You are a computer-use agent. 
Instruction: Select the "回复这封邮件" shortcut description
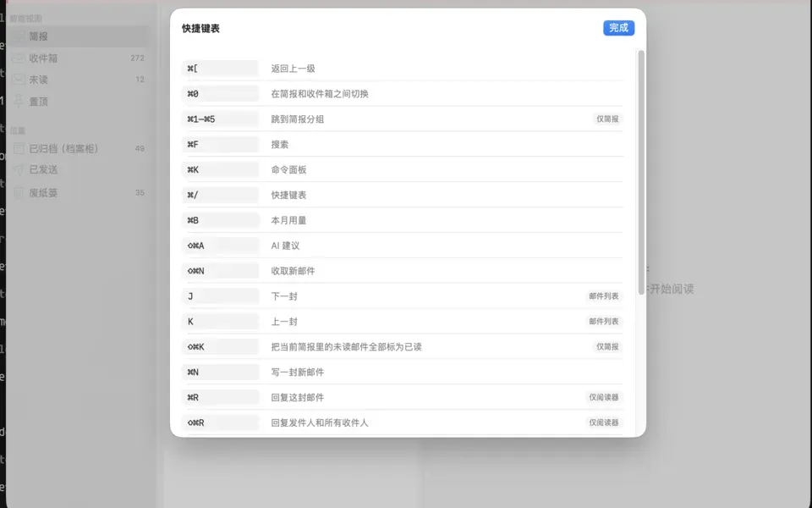coord(297,398)
